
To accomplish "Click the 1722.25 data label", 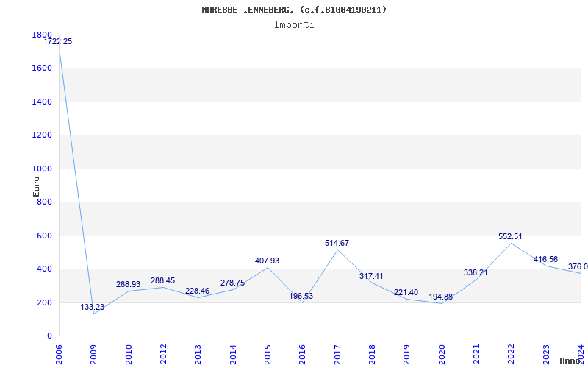I will pyautogui.click(x=58, y=42).
